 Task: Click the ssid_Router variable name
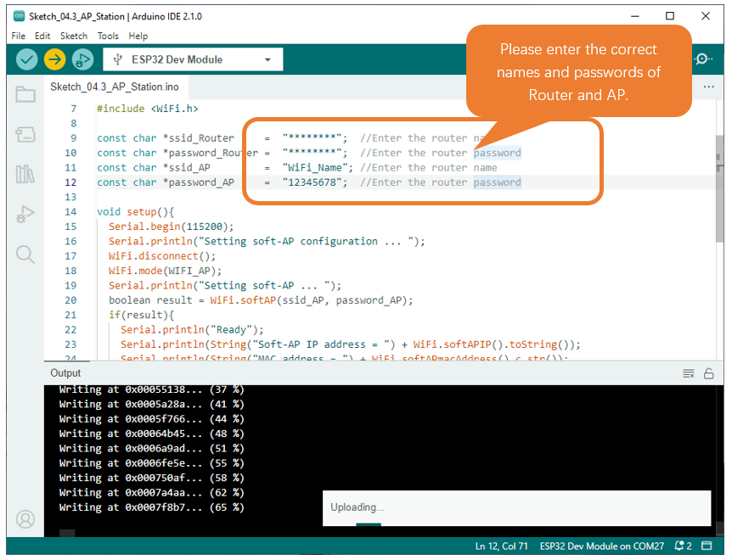(201, 138)
